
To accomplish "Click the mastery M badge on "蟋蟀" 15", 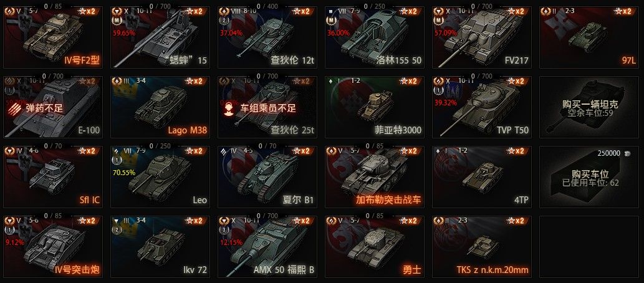I will pos(116,20).
